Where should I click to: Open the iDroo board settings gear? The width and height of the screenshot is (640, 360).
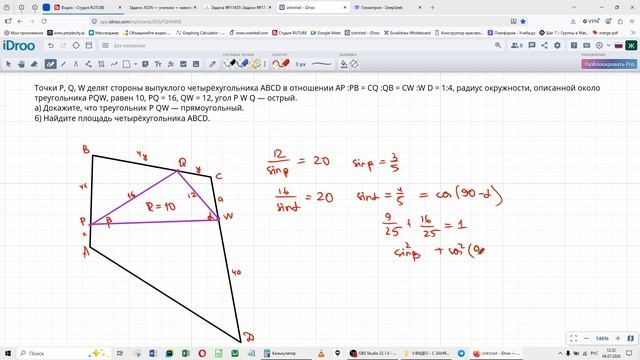pyautogui.click(x=557, y=45)
